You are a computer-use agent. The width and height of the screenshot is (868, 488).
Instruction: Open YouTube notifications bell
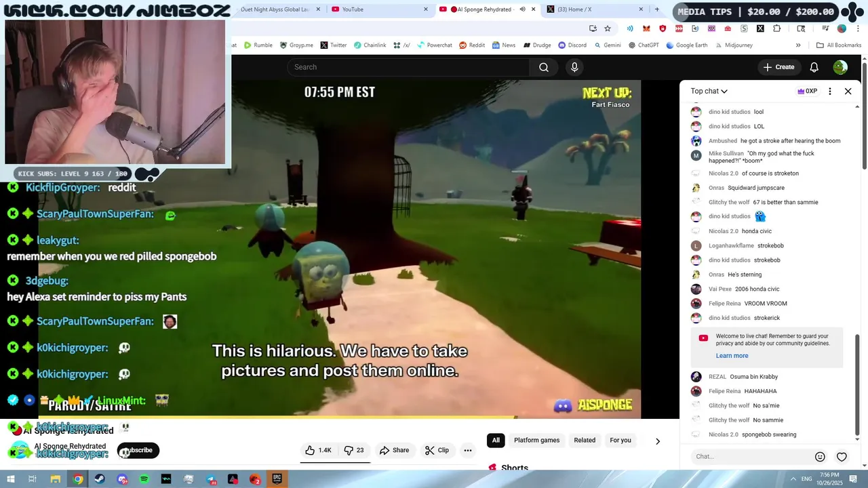coord(814,67)
